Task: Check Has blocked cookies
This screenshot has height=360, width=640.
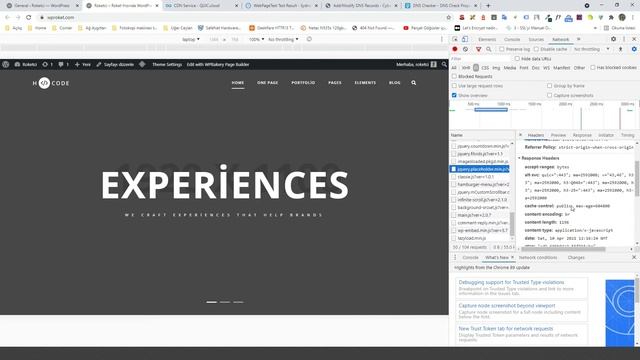Action: 593,68
